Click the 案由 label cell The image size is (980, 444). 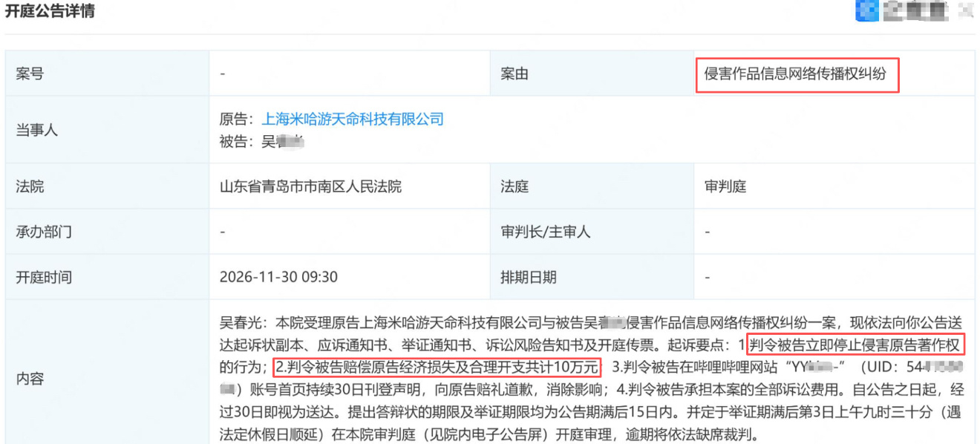coord(592,74)
